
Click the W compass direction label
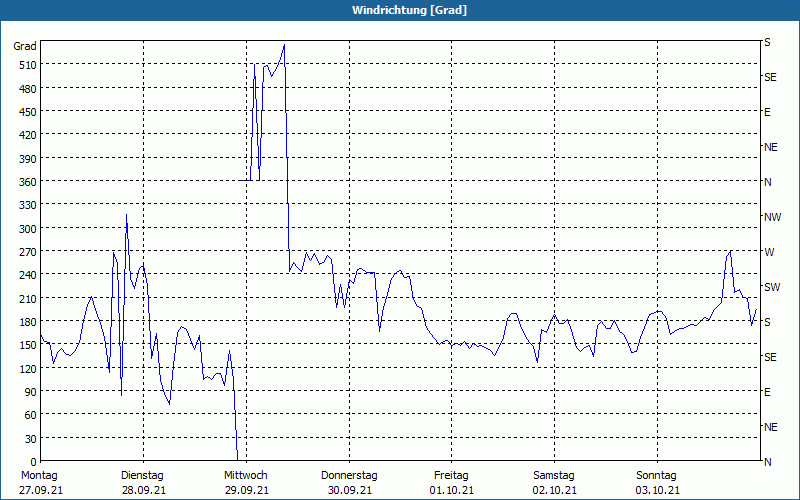(x=769, y=252)
